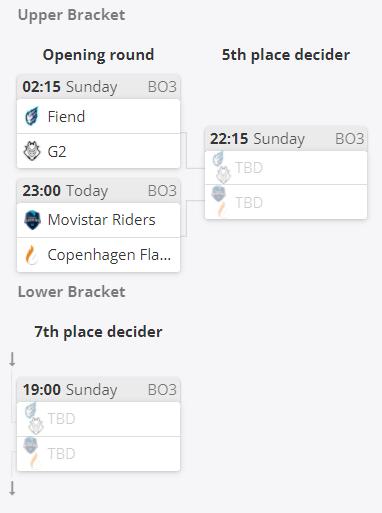Click the Movistar Riders logo icon
Image resolution: width=382 pixels, height=513 pixels.
(x=33, y=220)
